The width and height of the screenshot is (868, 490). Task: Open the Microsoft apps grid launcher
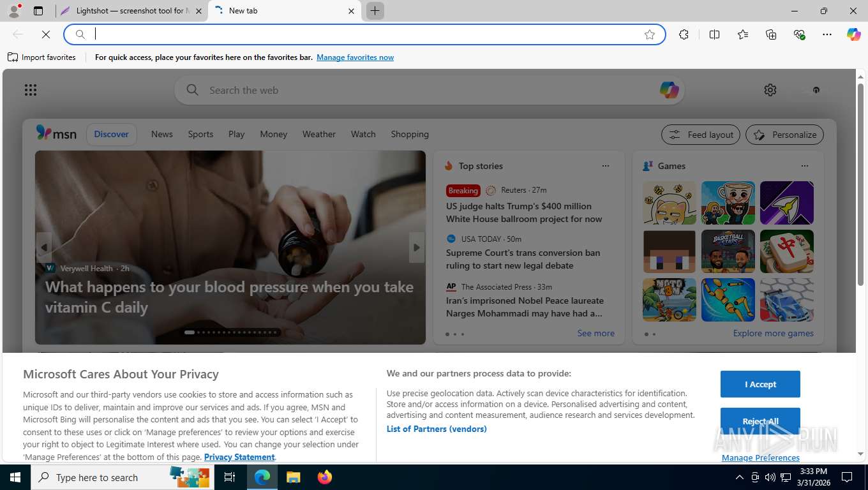point(31,90)
